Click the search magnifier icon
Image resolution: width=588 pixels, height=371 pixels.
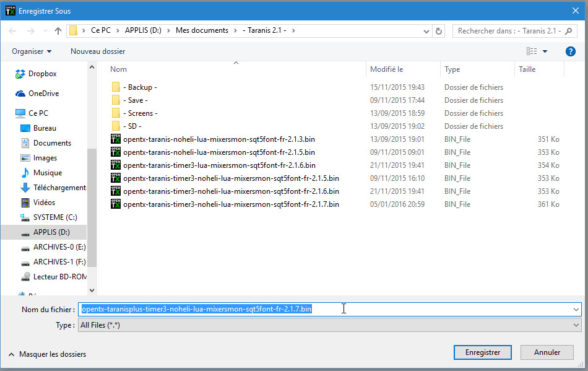pyautogui.click(x=568, y=31)
